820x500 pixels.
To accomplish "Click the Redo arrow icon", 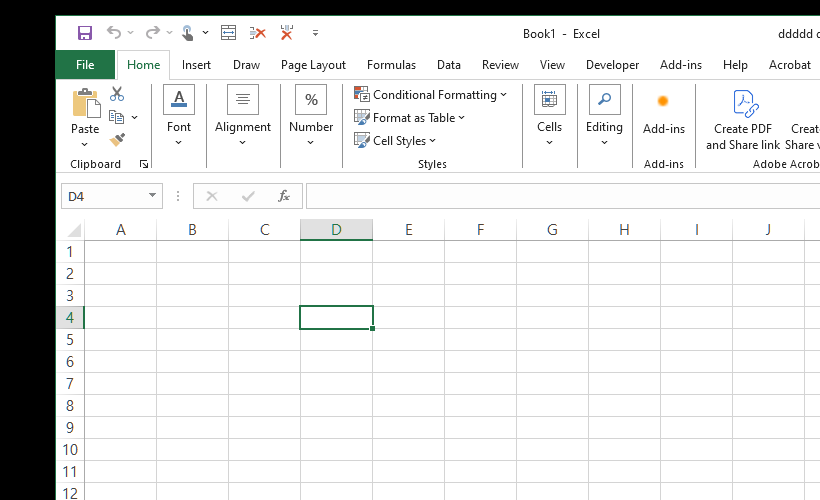I will click(x=152, y=32).
